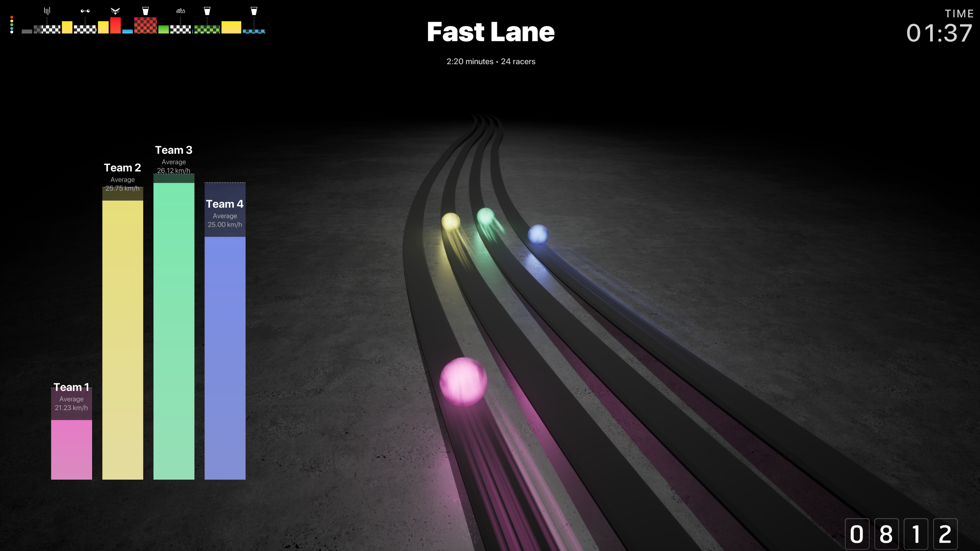Click the 0812 counter digits
The image size is (980, 551).
[901, 534]
